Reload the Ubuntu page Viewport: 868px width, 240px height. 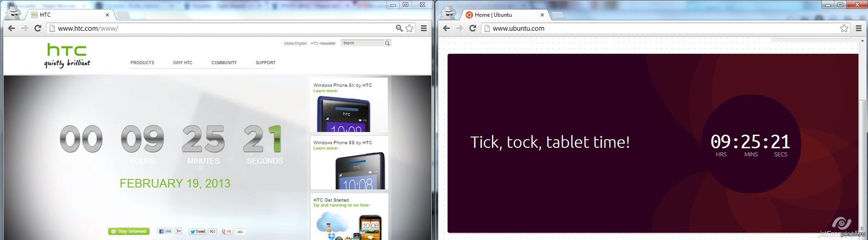[473, 28]
